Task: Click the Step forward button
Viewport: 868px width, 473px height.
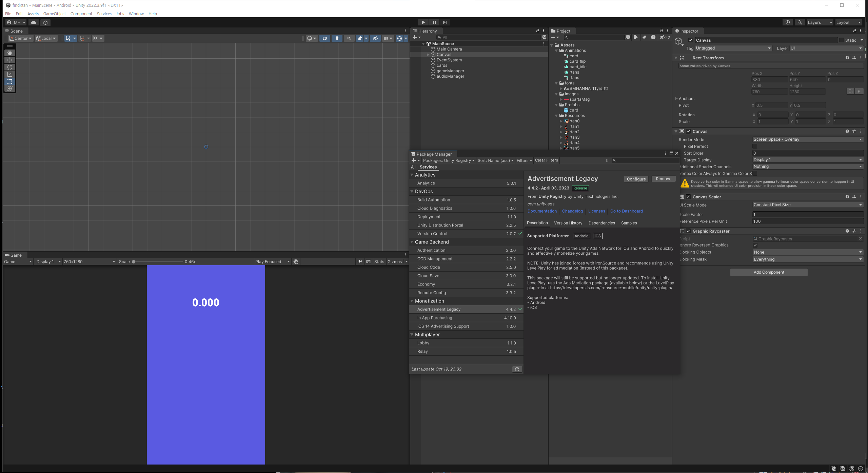Action: point(445,22)
